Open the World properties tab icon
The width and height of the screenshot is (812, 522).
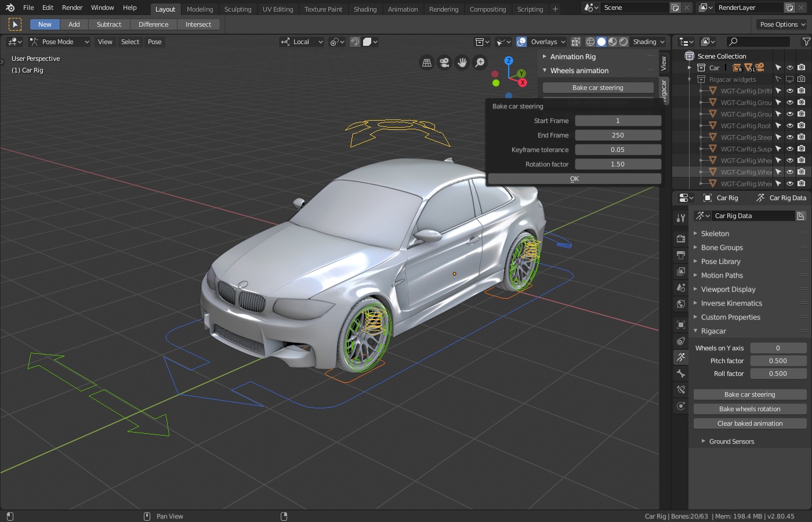pyautogui.click(x=681, y=303)
